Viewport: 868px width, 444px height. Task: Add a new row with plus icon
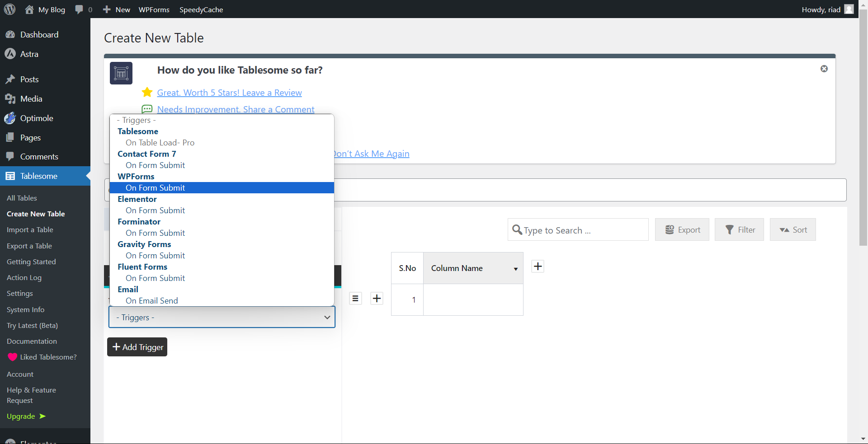pyautogui.click(x=377, y=299)
